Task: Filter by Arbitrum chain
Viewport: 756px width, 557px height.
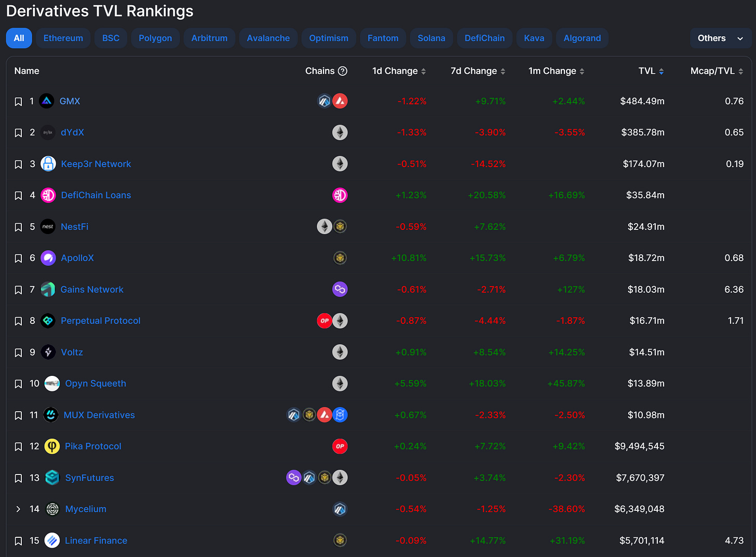Action: (209, 38)
